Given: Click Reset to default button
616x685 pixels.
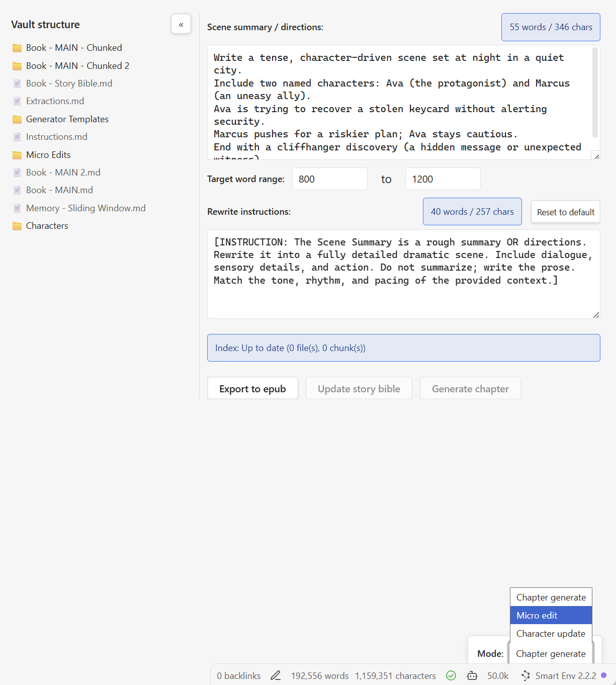Looking at the screenshot, I should (565, 212).
